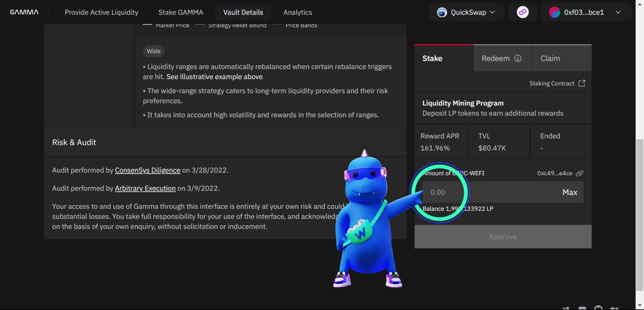Click wallet address 0xf03...bce1
This screenshot has width=644, height=310.
pos(584,12)
